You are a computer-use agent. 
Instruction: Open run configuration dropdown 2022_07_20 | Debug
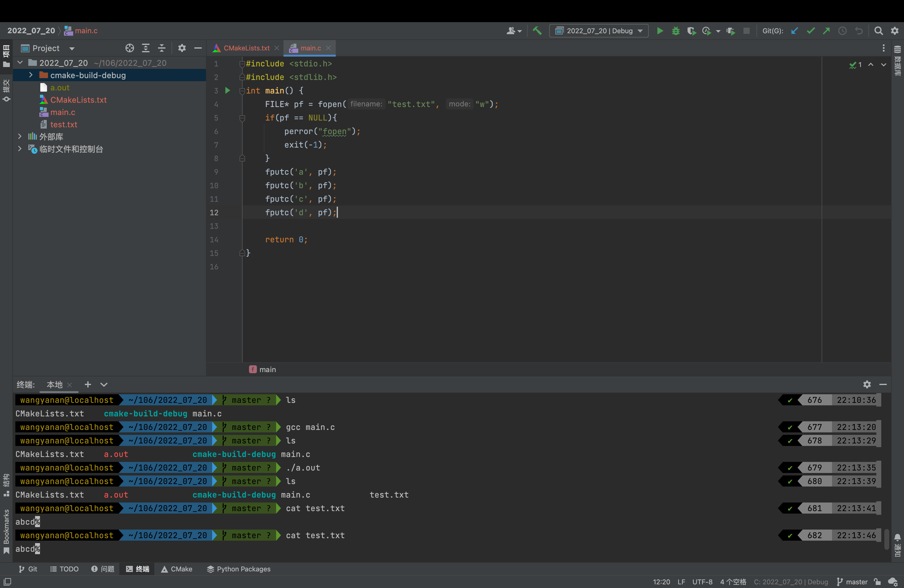(x=599, y=31)
